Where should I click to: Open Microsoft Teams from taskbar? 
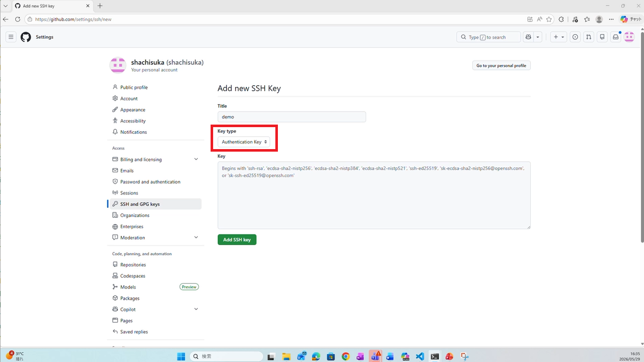[x=375, y=356]
